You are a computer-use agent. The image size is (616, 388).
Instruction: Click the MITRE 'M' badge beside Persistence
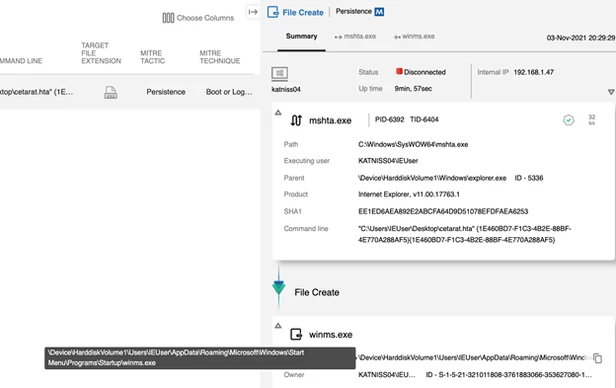coord(379,12)
